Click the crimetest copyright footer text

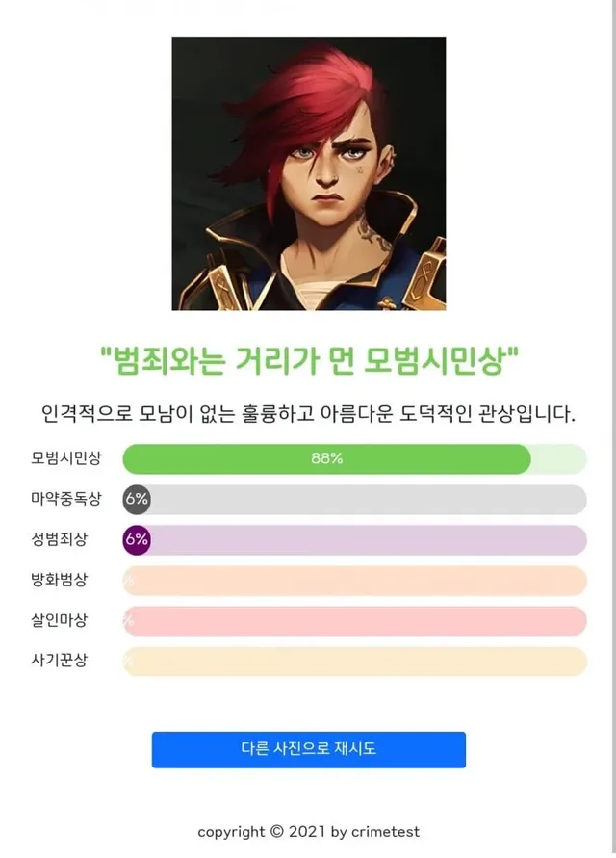pos(308,832)
